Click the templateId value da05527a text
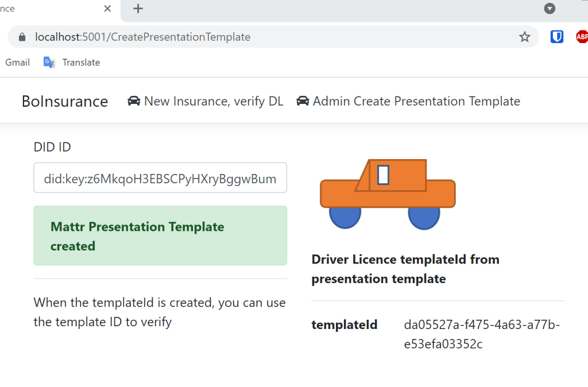The image size is (588, 387). pyautogui.click(x=481, y=334)
